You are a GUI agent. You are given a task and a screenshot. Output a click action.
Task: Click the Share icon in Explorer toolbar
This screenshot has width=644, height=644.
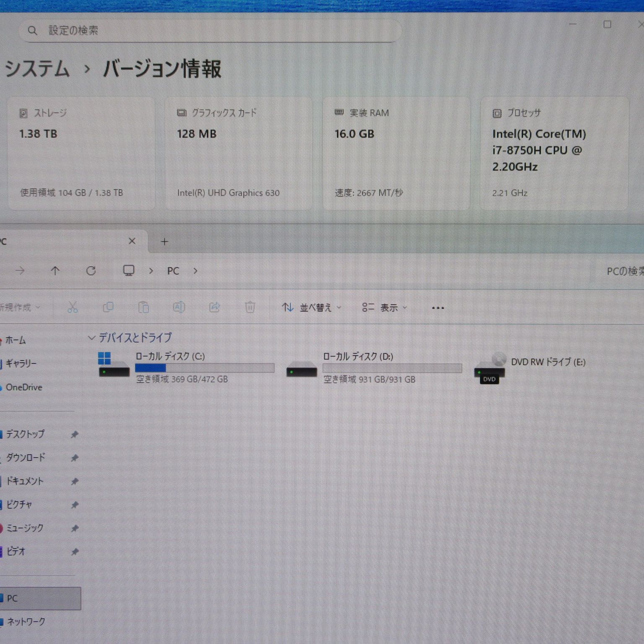pos(215,307)
